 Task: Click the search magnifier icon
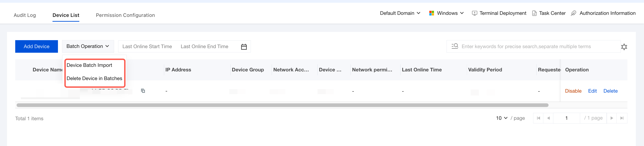[x=455, y=46]
